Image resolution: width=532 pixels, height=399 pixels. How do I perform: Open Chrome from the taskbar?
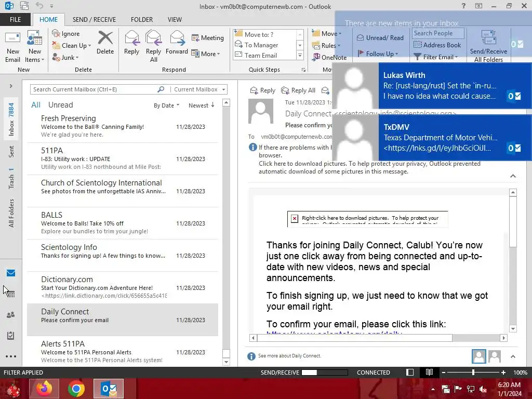click(x=76, y=389)
